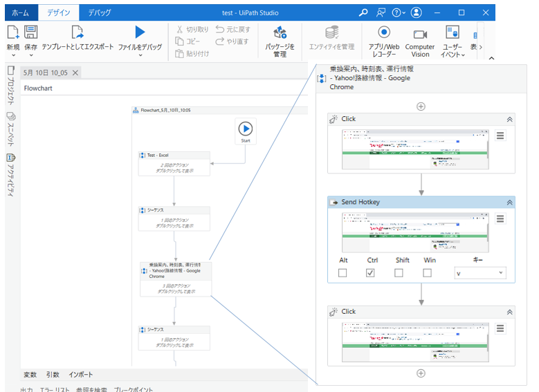Undo with 元に戻す icon
539x392 pixels.
coord(219,29)
